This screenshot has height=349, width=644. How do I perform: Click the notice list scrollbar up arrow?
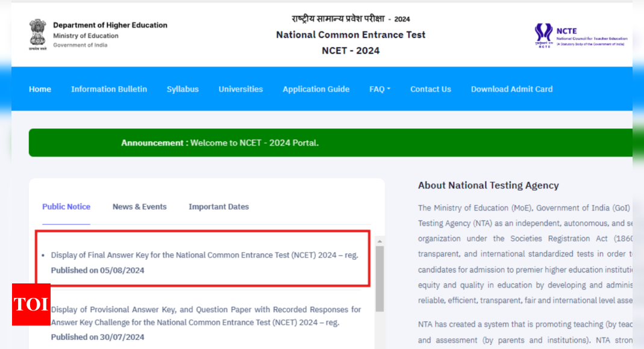pyautogui.click(x=380, y=241)
